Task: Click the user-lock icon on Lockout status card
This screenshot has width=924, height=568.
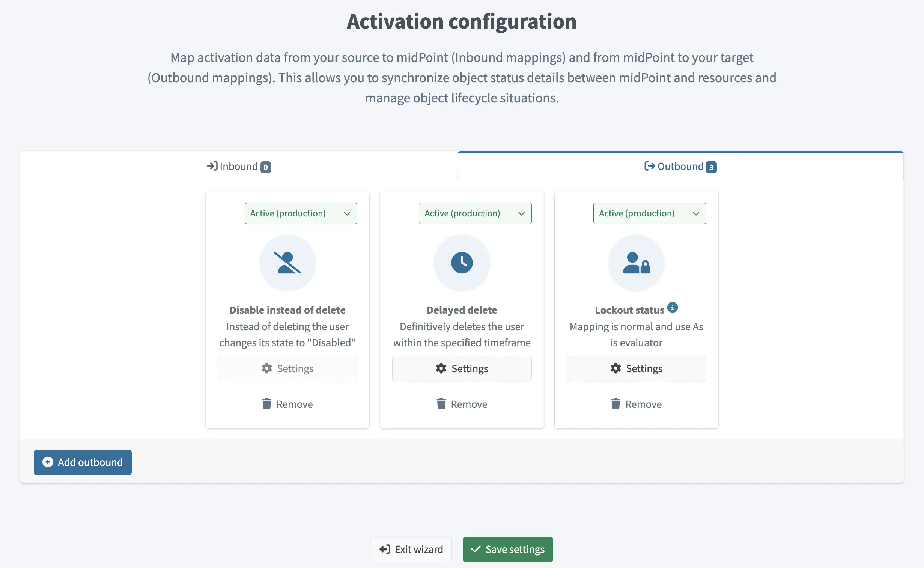Action: (x=636, y=263)
